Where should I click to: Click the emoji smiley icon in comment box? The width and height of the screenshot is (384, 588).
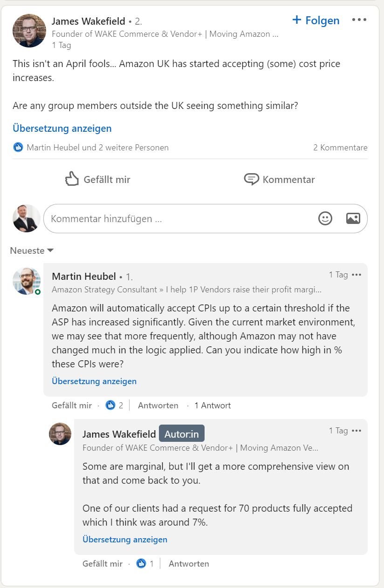(x=325, y=218)
